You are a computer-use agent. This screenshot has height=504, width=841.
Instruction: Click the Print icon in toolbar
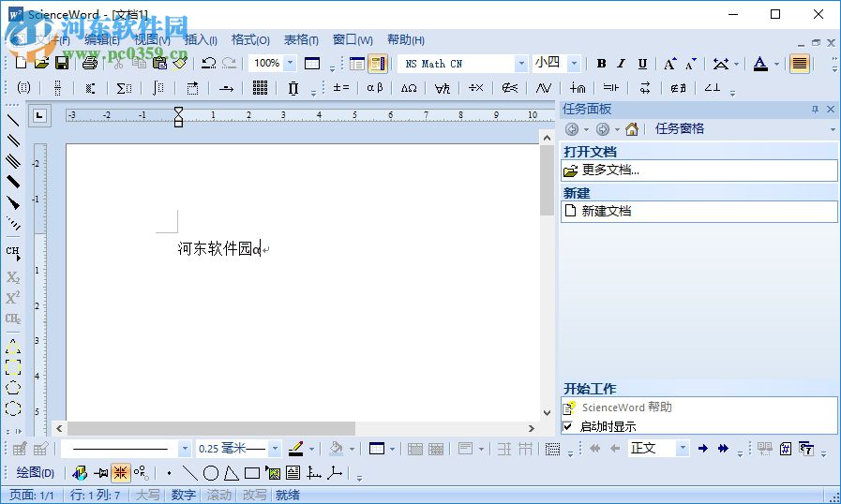click(x=90, y=64)
